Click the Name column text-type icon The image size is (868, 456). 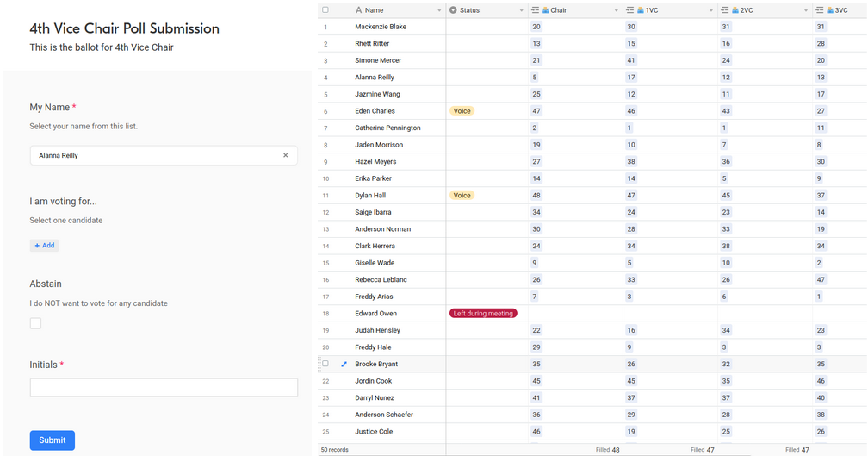359,10
